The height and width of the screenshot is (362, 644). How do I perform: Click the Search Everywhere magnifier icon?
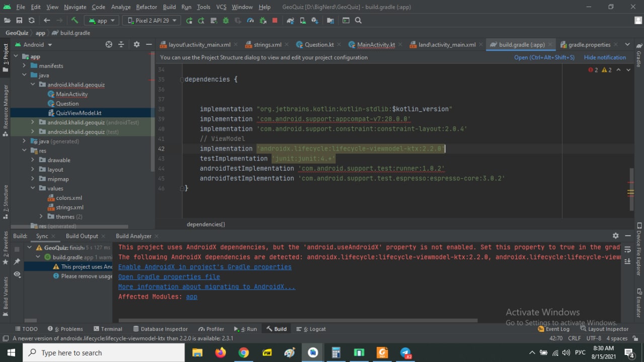point(358,21)
